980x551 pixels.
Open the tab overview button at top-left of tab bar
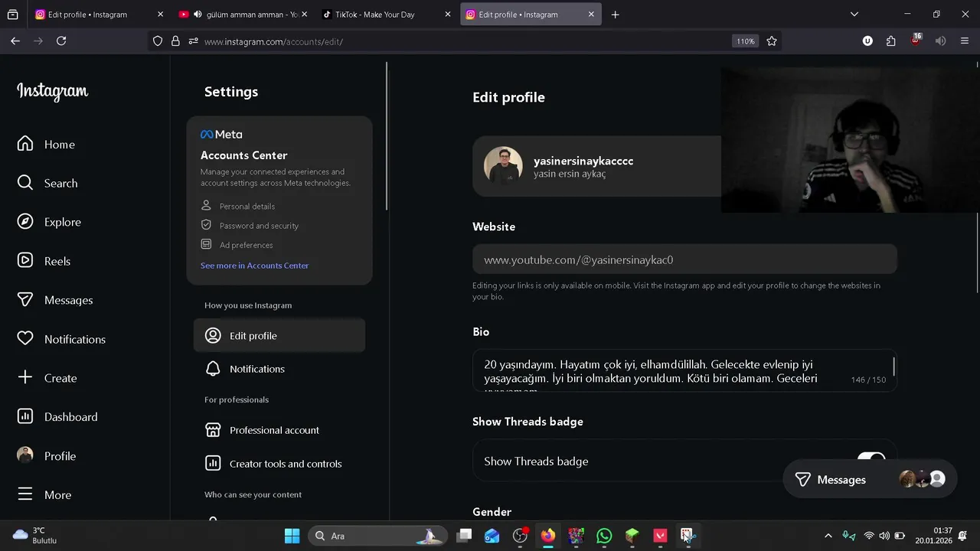tap(13, 15)
